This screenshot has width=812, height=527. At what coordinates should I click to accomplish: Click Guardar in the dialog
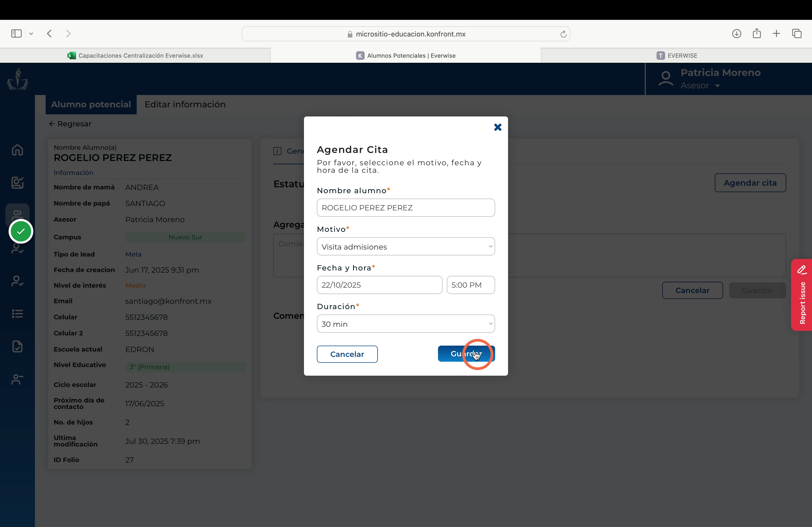[x=466, y=354]
